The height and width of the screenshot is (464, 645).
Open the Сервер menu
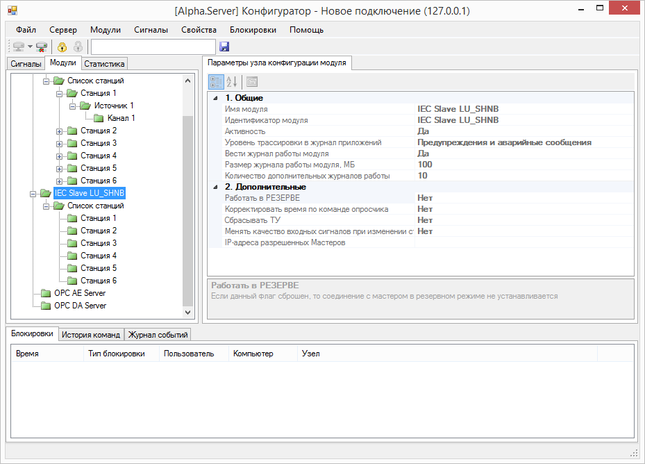(x=63, y=30)
